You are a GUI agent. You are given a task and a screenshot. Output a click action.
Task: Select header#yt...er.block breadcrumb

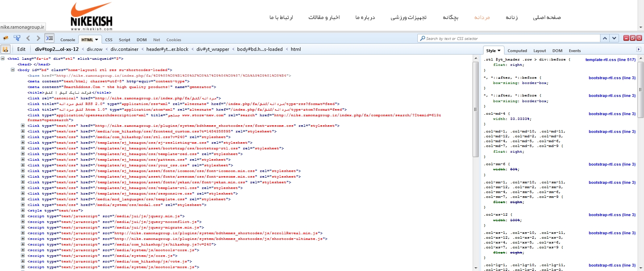coord(167,49)
